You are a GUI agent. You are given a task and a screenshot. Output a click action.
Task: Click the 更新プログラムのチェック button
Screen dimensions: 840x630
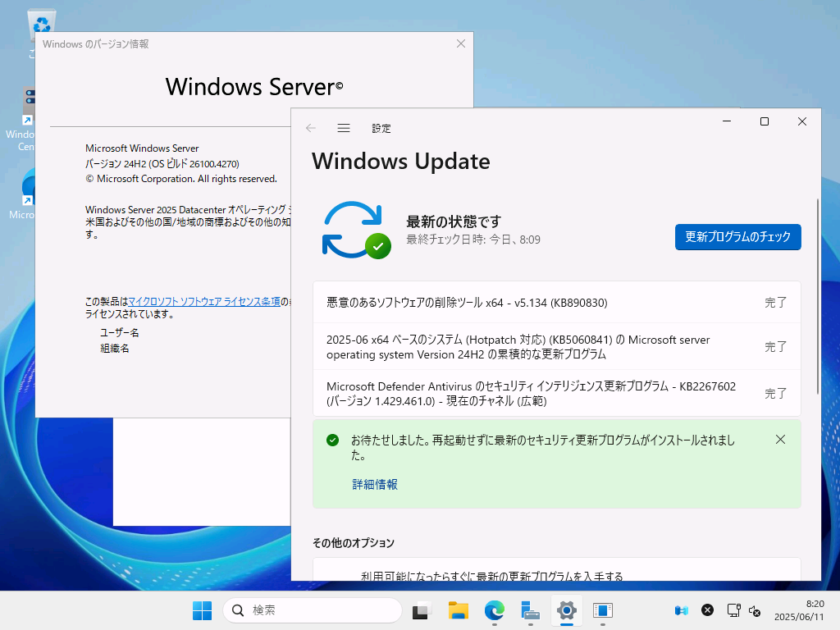click(737, 237)
